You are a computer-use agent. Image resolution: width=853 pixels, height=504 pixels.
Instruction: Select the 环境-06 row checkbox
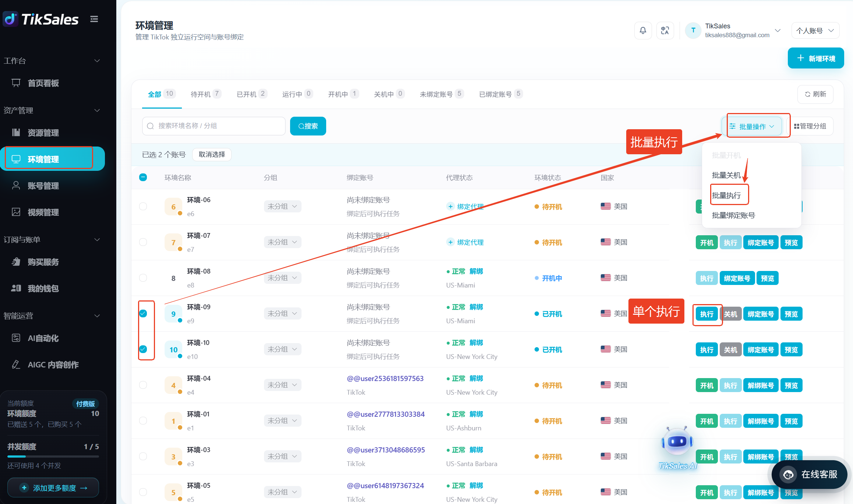(x=143, y=206)
